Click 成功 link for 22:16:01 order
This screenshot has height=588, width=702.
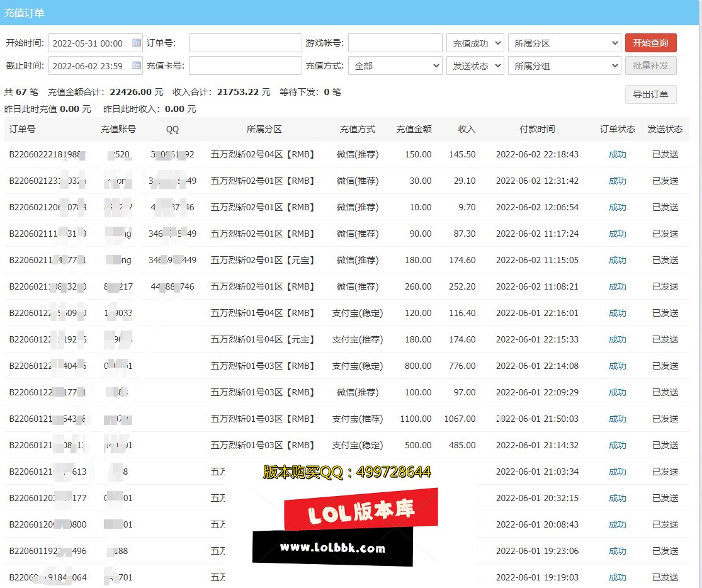click(x=618, y=313)
